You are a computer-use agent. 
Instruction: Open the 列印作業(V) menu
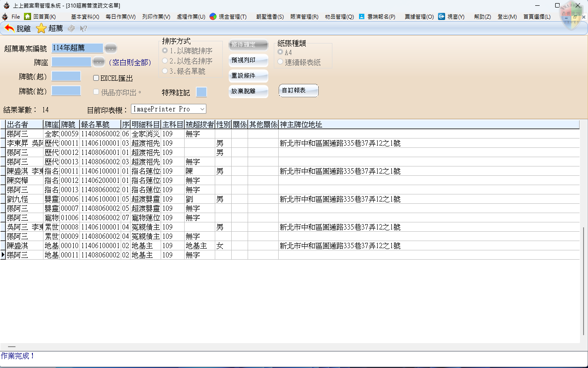point(156,17)
